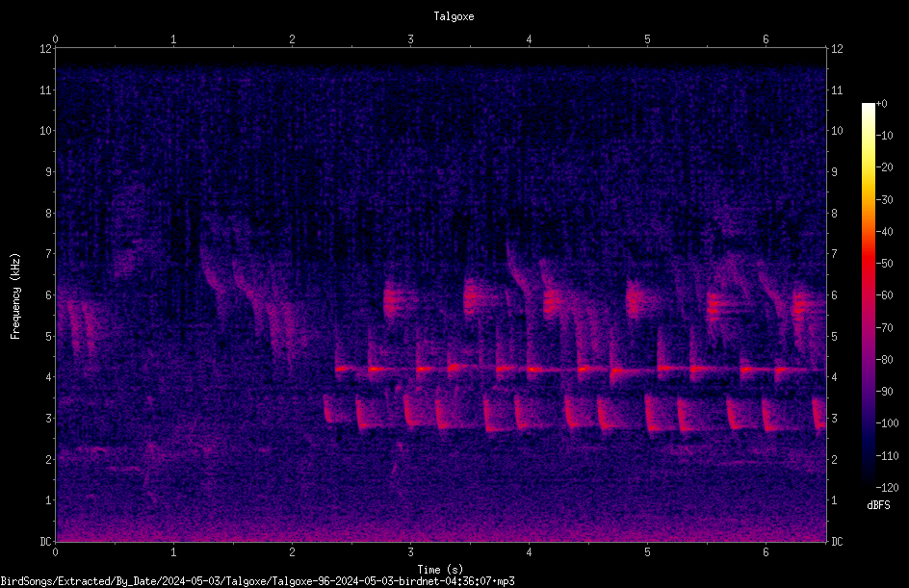Click the file path text at bottom
Screen dimensions: 909x588
[x=257, y=581]
